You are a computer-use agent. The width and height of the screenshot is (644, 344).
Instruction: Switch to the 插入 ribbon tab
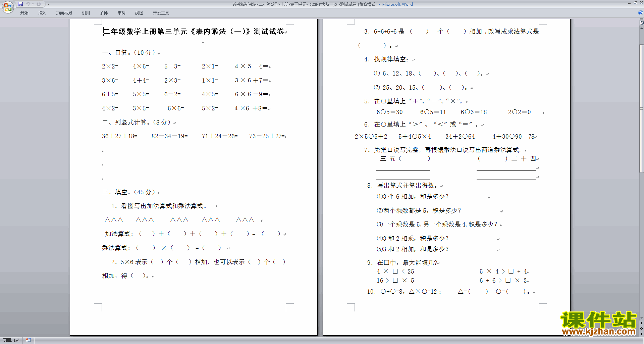click(x=42, y=13)
